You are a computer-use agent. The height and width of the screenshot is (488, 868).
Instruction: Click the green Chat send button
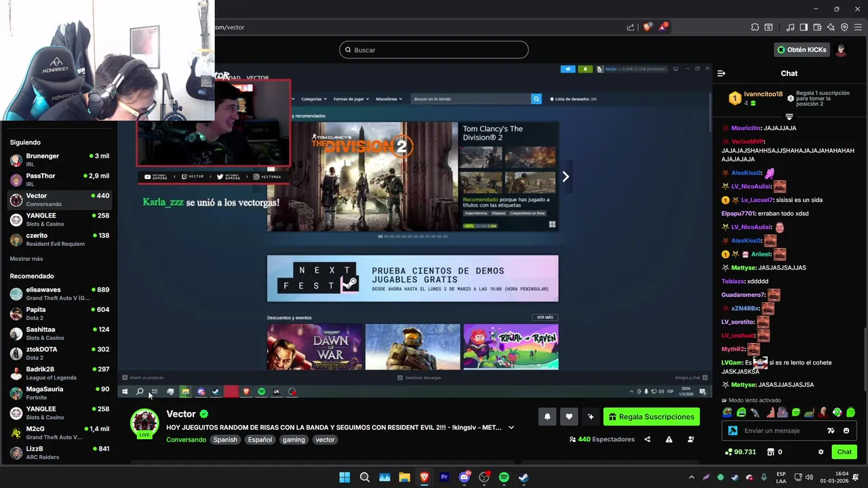click(844, 452)
